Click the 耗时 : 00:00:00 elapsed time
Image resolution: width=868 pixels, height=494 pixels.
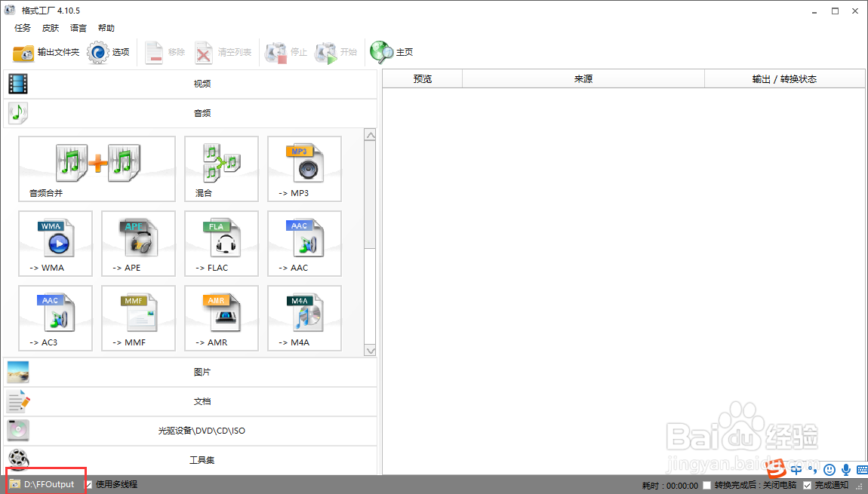(669, 486)
